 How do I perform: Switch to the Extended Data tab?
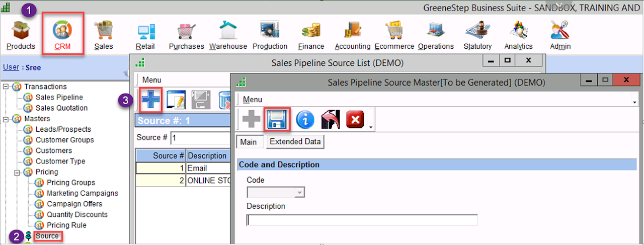point(295,142)
